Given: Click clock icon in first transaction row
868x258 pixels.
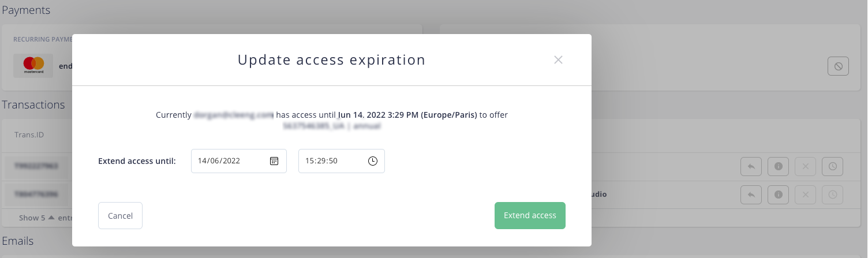Looking at the screenshot, I should tap(833, 166).
